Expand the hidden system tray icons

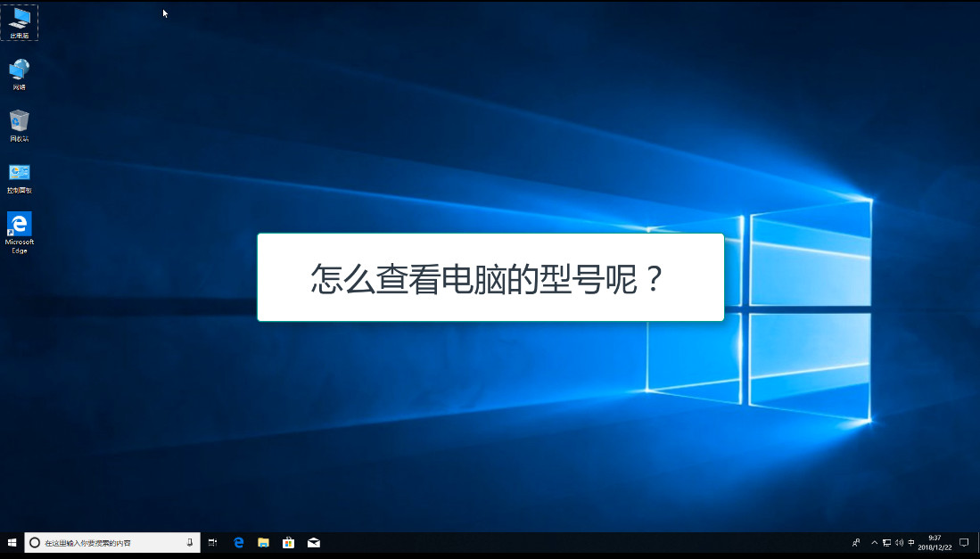[874, 542]
